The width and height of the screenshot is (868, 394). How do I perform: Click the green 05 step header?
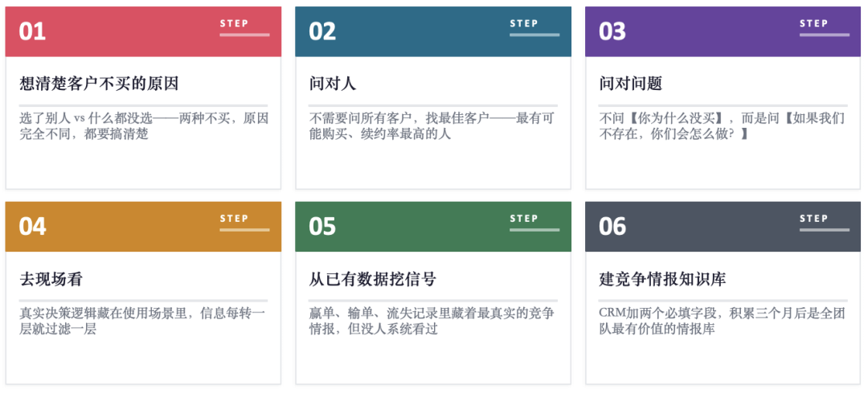(432, 227)
